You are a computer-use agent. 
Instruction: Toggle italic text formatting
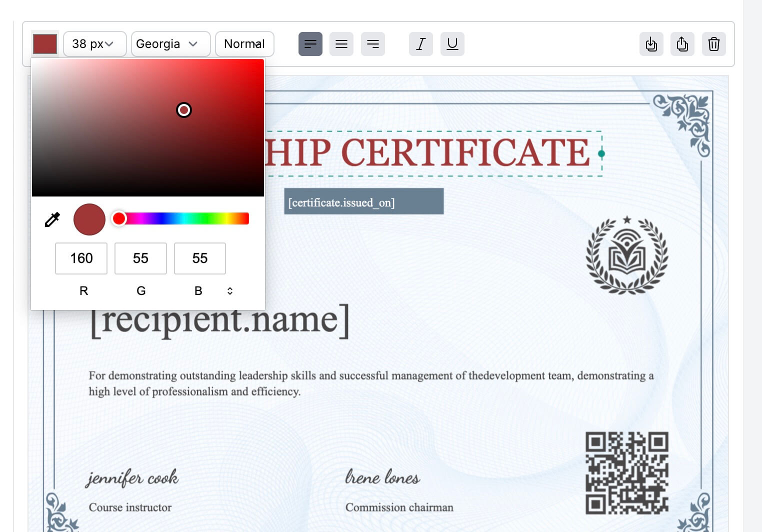coord(421,44)
